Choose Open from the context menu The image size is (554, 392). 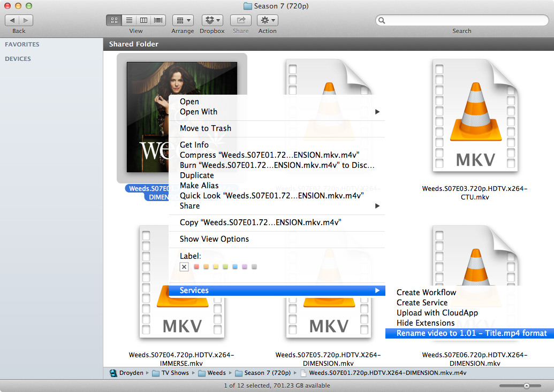tap(277, 102)
